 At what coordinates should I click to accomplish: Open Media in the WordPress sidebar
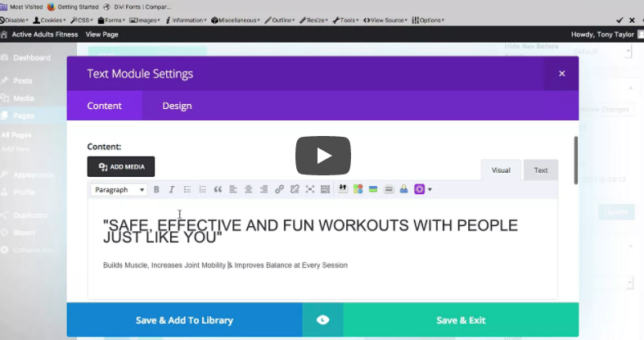24,98
